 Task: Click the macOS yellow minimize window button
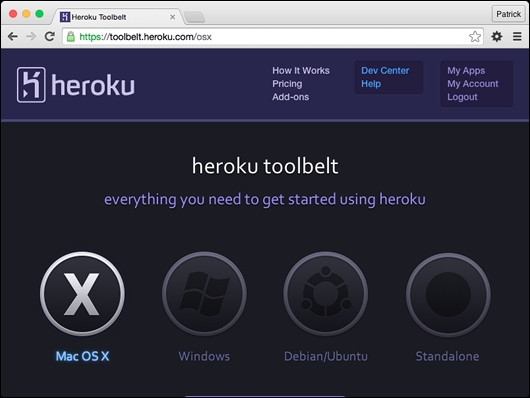click(26, 14)
